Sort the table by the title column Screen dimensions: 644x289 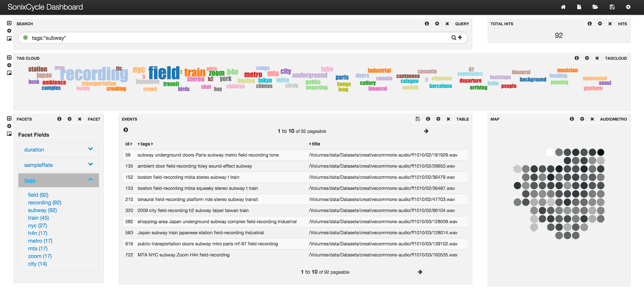316,144
